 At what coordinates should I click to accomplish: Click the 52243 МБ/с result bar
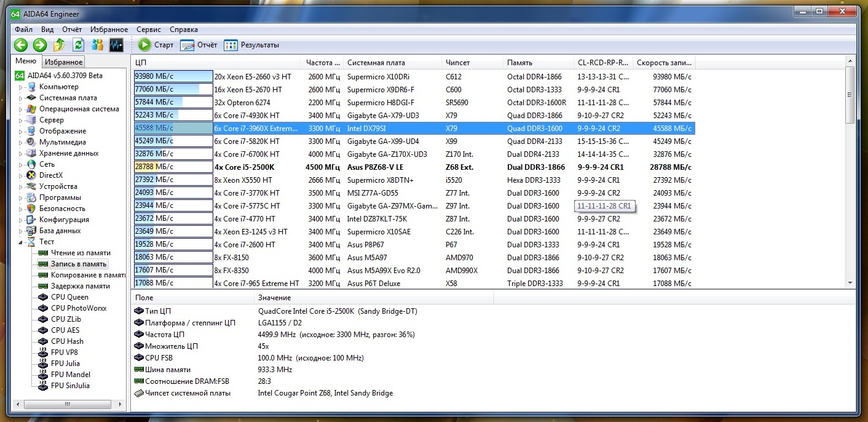(173, 115)
